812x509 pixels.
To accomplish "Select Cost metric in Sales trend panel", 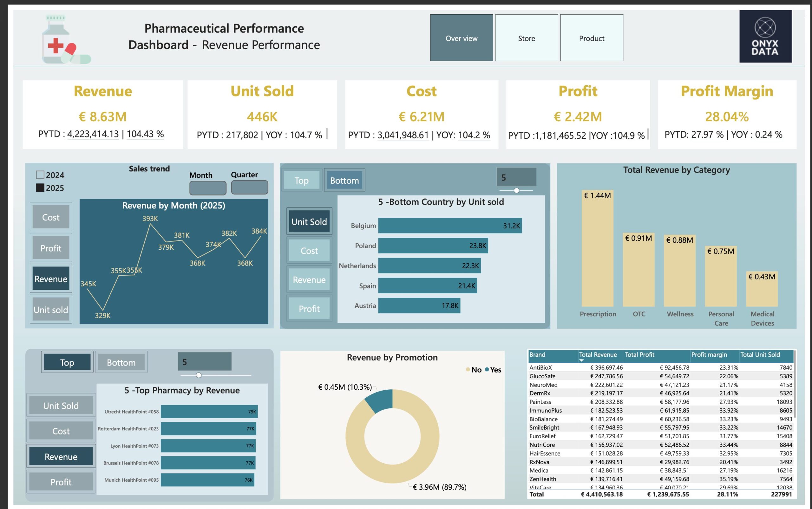I will (50, 217).
